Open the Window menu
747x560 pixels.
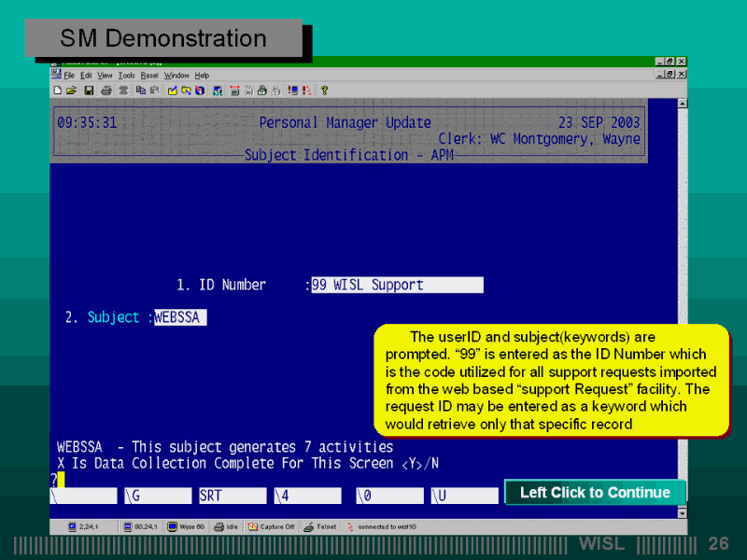pos(176,75)
